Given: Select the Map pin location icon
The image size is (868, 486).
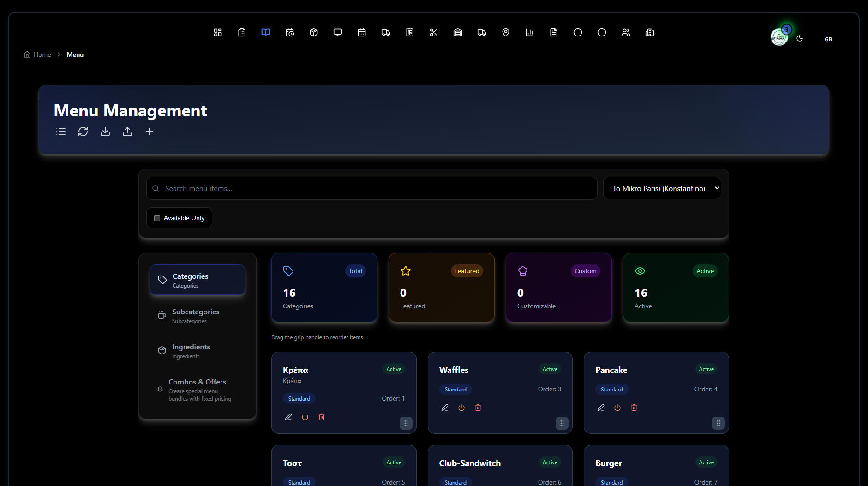Looking at the screenshot, I should click(x=505, y=32).
